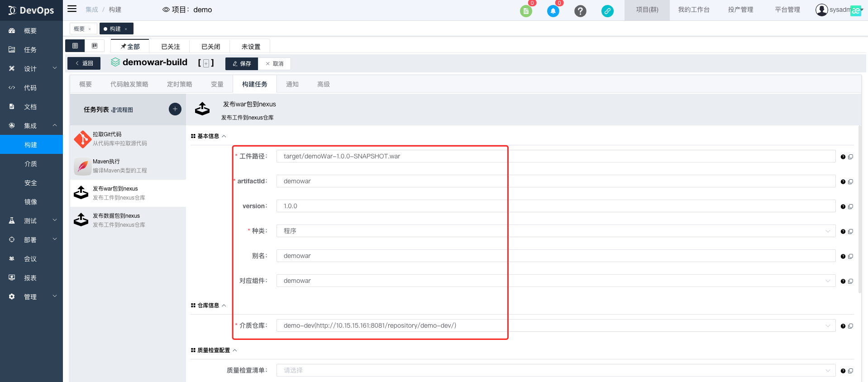Click the 保存 save button
The width and height of the screenshot is (868, 382).
click(242, 64)
